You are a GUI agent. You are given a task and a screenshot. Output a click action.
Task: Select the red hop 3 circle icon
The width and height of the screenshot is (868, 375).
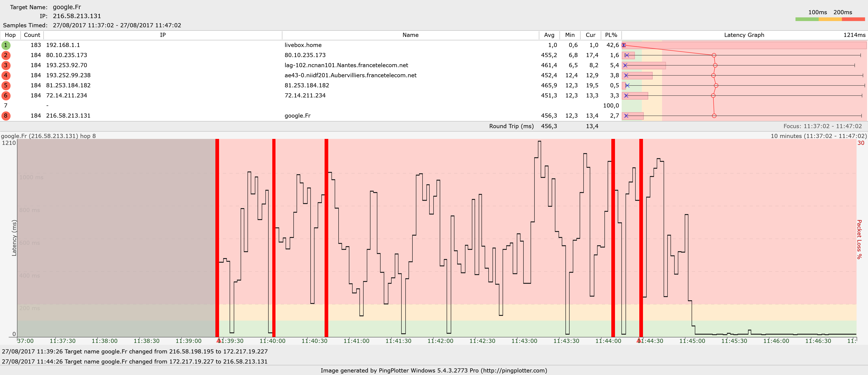coord(6,65)
